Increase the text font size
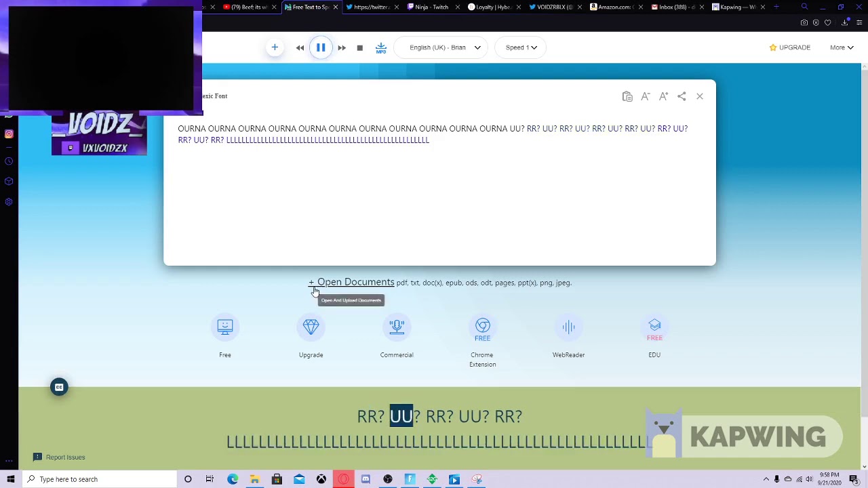The image size is (868, 488). click(x=664, y=96)
